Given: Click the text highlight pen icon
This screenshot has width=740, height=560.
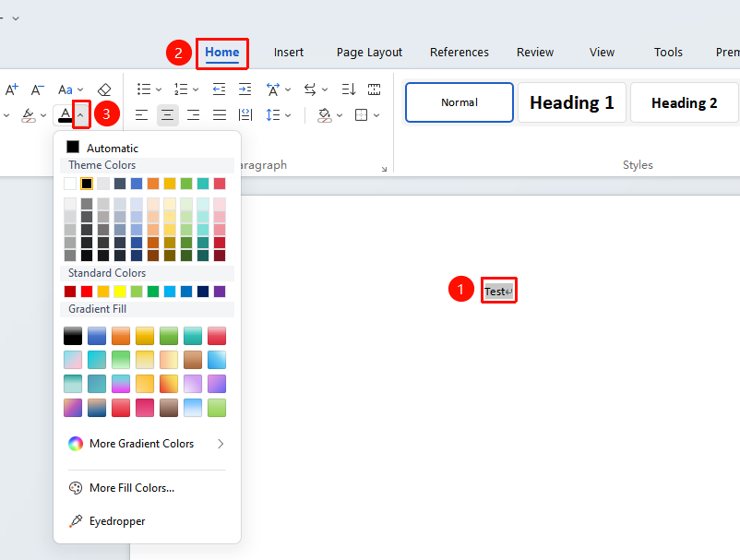Looking at the screenshot, I should [x=29, y=115].
